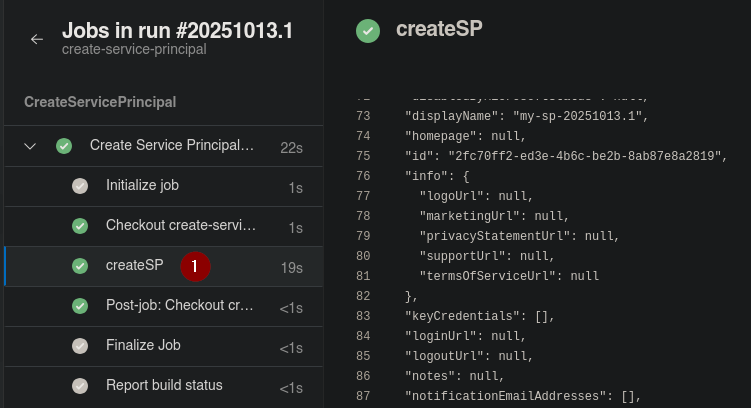The image size is (751, 408).
Task: Select the Checkout create-servi… step
Action: (180, 226)
